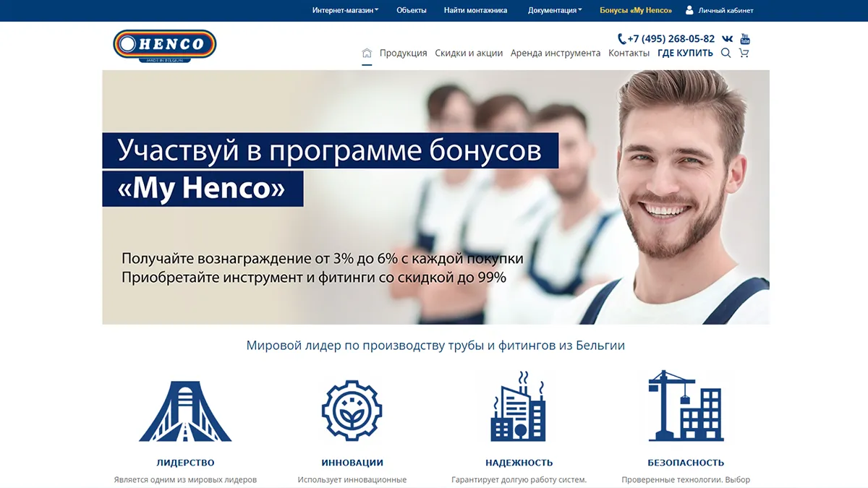Open the YouTube channel icon

pos(745,39)
